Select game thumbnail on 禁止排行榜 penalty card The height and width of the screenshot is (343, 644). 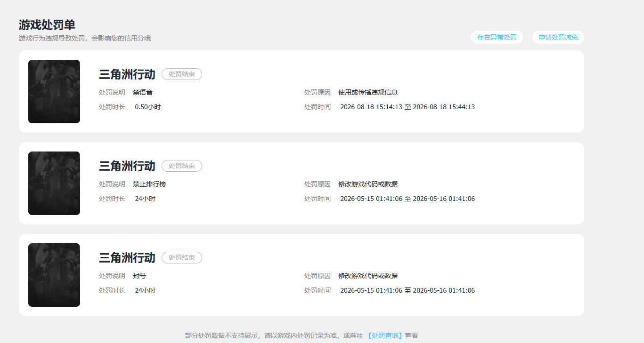coord(54,183)
